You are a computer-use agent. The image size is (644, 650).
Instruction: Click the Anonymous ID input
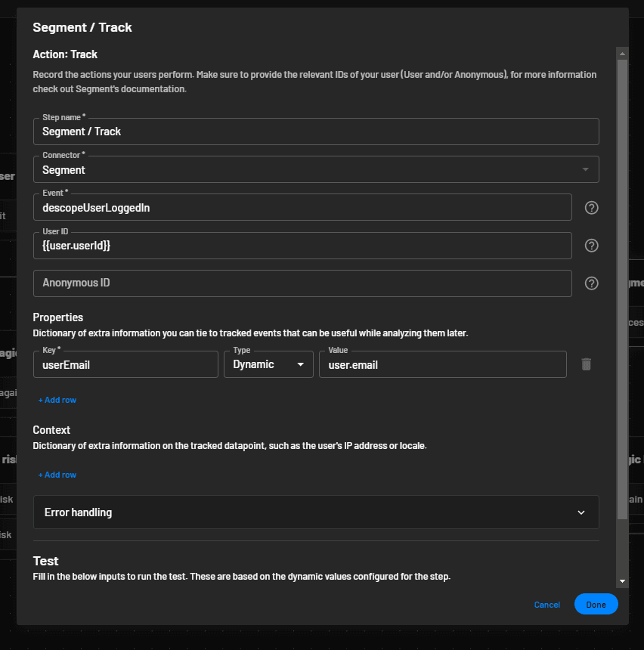(x=302, y=283)
